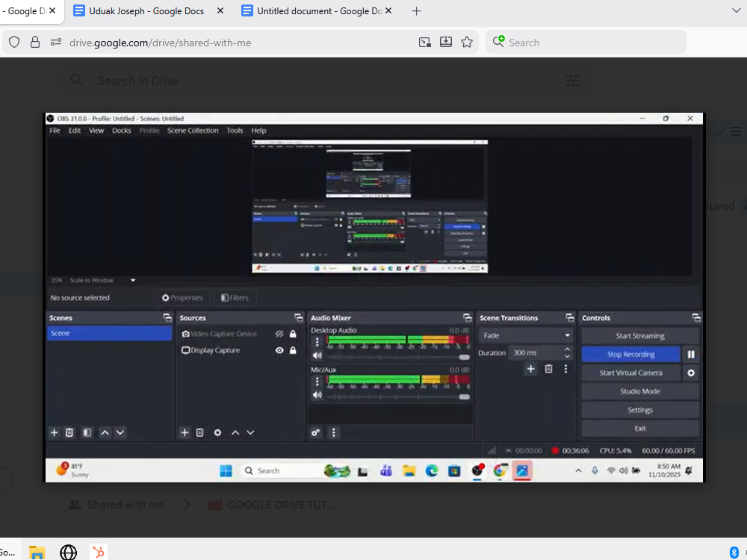747x560 pixels.
Task: Open scene filters icon in Scenes toolbar
Action: [87, 433]
